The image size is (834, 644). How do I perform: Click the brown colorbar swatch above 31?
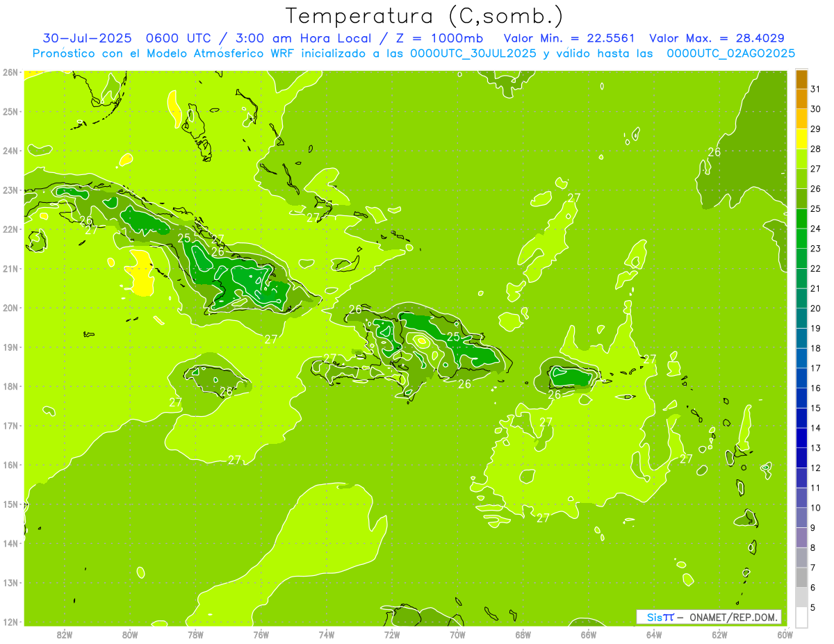tap(801, 79)
